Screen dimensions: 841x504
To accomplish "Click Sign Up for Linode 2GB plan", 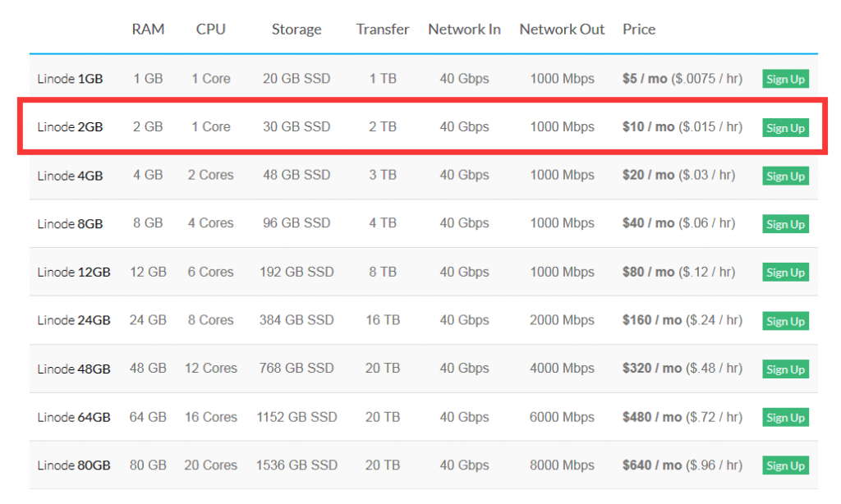I will (785, 127).
